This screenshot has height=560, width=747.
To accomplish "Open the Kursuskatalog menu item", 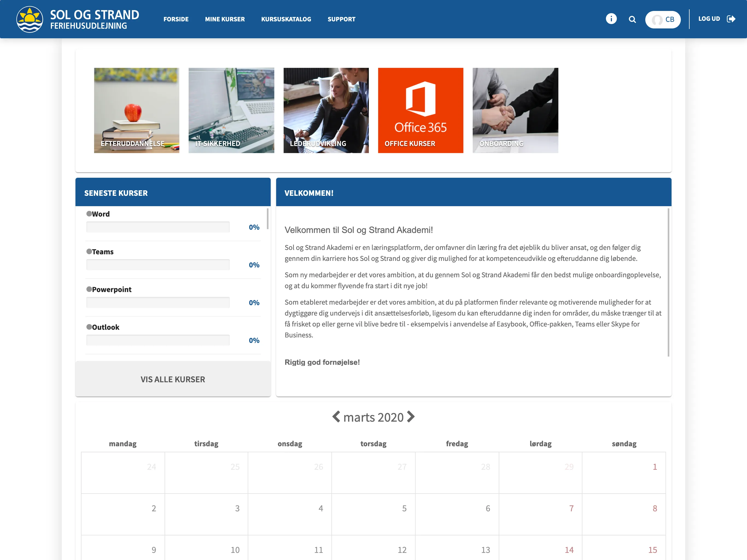I will (x=286, y=19).
